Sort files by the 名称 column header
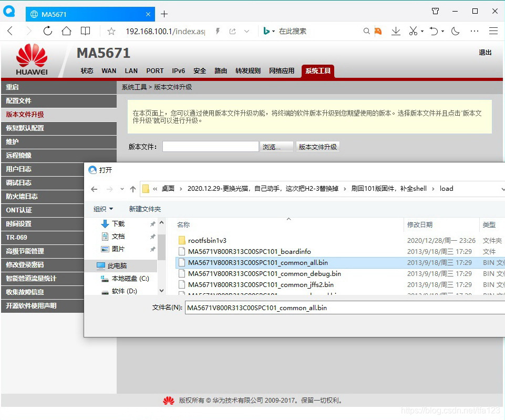 click(183, 225)
